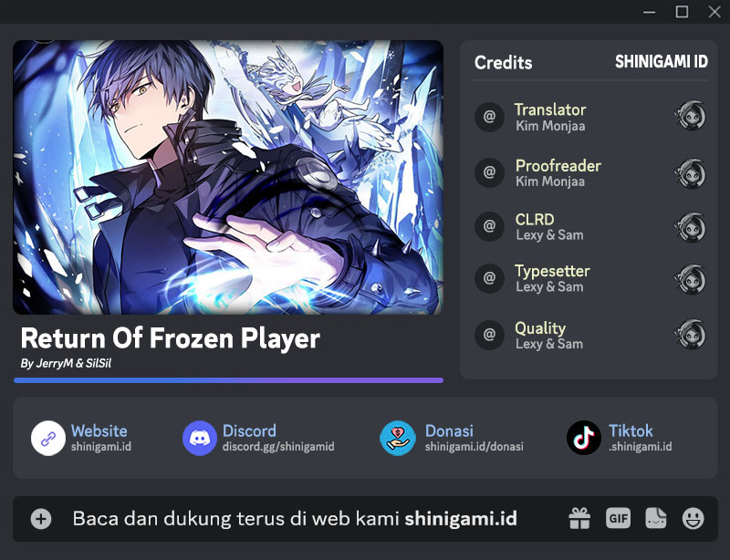Click the reaper avatar next to Quality
Image resolution: width=730 pixels, height=560 pixels.
pyautogui.click(x=691, y=334)
